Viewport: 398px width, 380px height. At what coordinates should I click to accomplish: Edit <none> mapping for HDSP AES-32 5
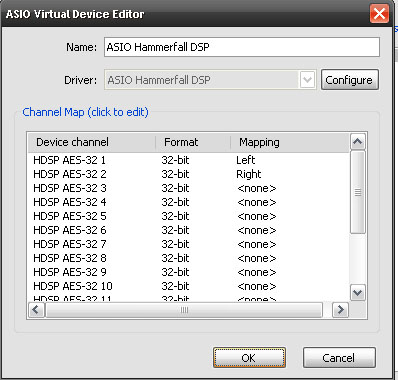click(257, 217)
